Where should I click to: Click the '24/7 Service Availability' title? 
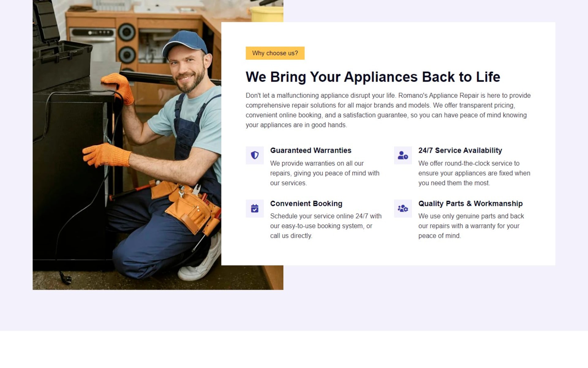pyautogui.click(x=460, y=151)
